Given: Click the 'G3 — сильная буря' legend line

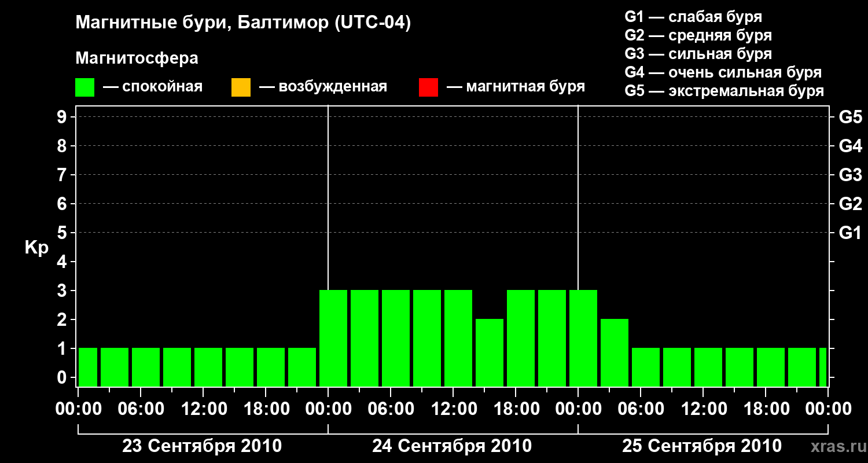Looking at the screenshot, I should (698, 54).
